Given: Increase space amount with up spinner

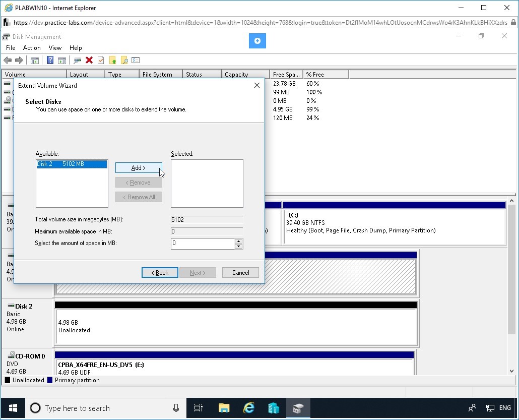Looking at the screenshot, I should coord(238,241).
